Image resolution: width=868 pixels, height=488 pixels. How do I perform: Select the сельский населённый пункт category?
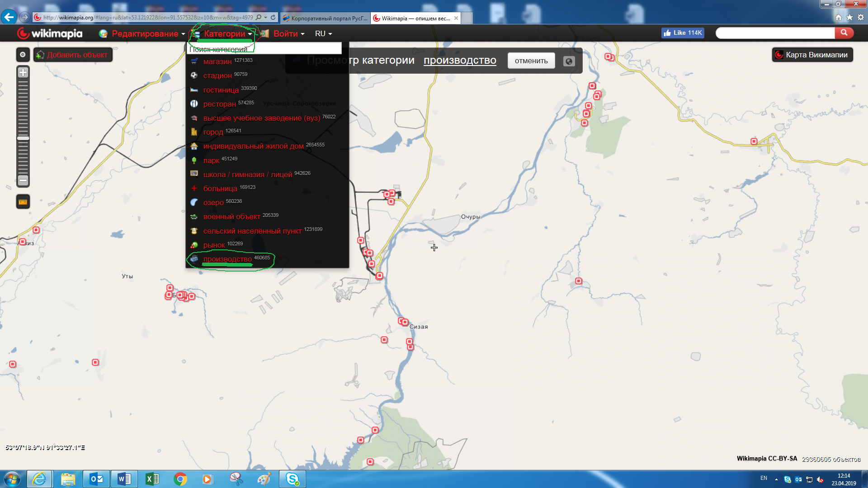252,231
